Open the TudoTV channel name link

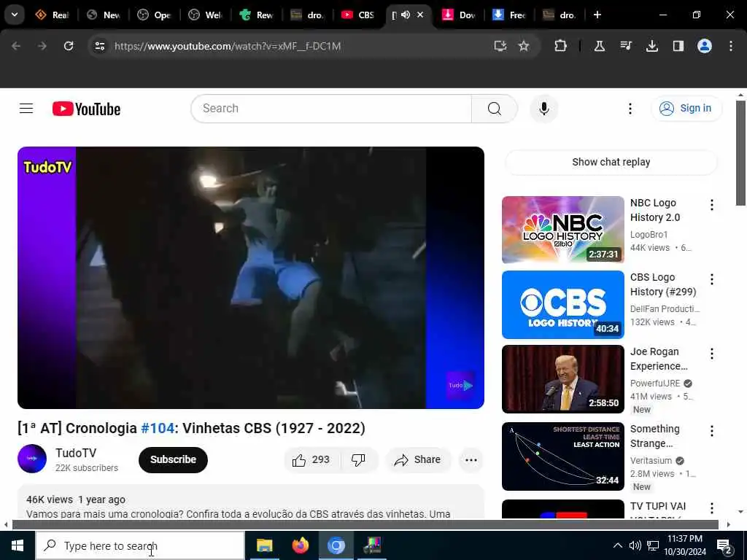76,453
